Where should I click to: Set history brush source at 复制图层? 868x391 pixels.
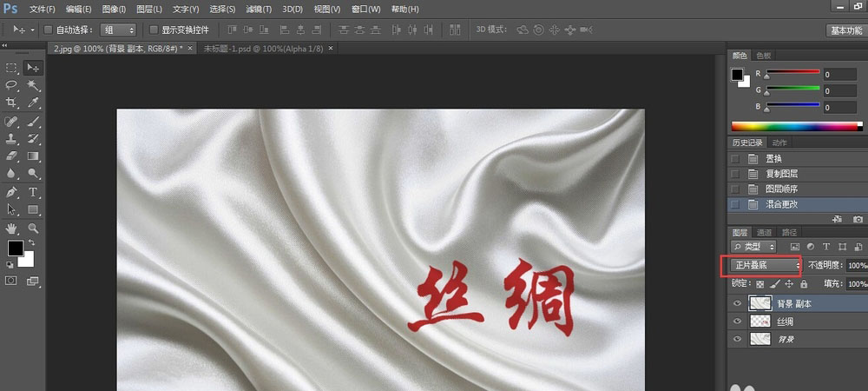pos(735,174)
